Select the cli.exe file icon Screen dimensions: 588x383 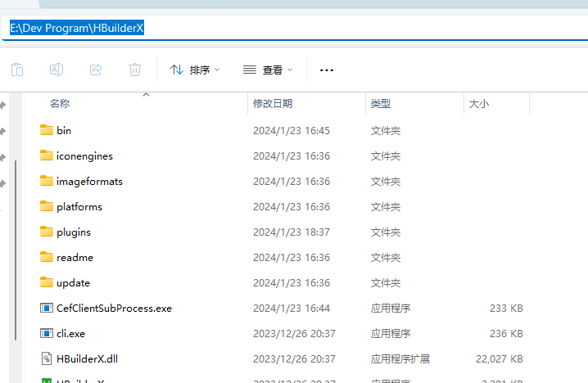pyautogui.click(x=47, y=333)
